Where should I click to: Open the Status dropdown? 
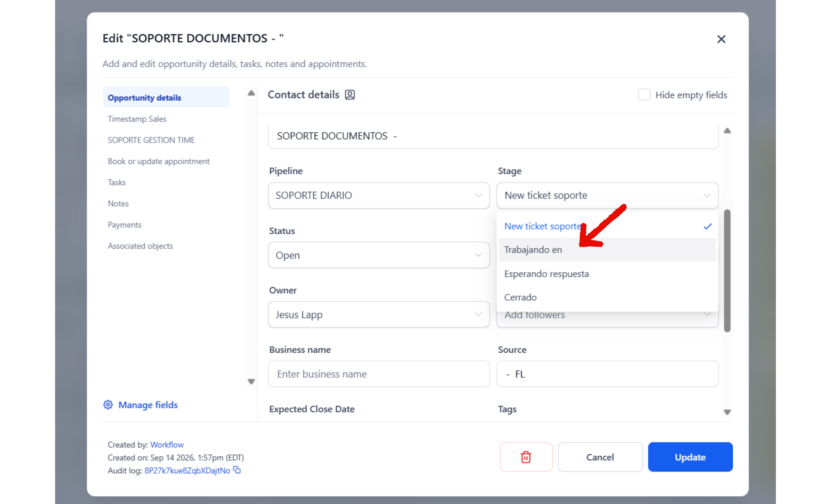(x=379, y=255)
